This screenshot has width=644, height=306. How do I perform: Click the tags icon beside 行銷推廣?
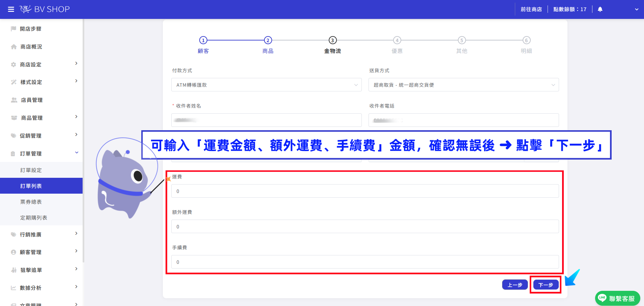click(x=13, y=234)
